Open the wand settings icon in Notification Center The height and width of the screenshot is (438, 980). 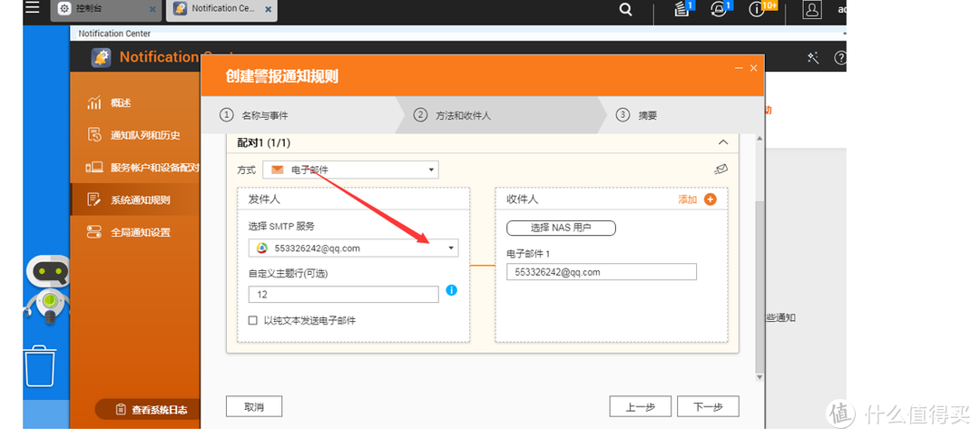point(813,57)
